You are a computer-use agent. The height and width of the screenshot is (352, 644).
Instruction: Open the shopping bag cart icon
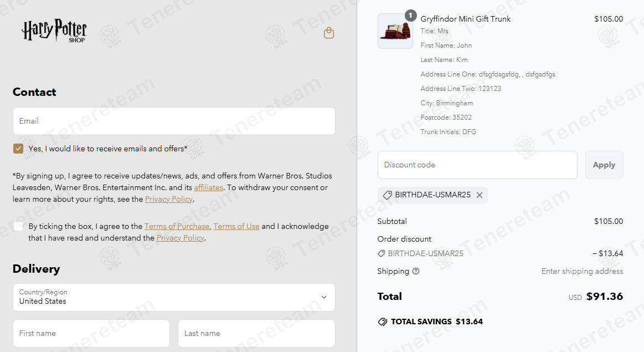[x=328, y=33]
